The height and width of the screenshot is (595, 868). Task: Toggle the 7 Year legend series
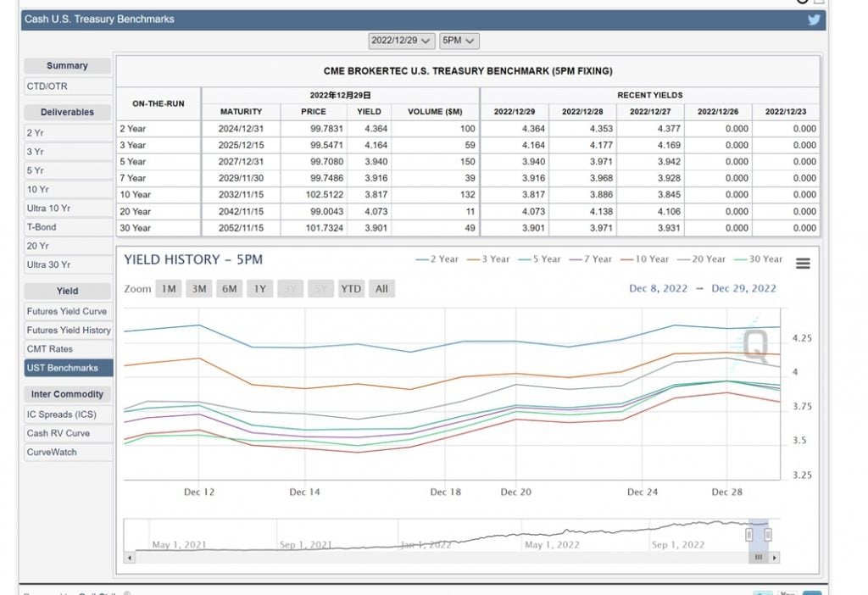click(x=590, y=259)
